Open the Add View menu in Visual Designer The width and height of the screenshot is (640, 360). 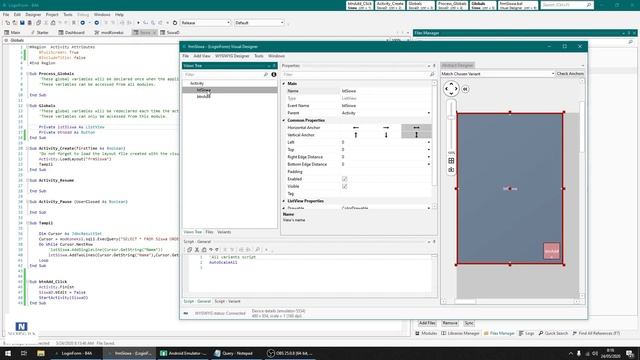tap(202, 56)
